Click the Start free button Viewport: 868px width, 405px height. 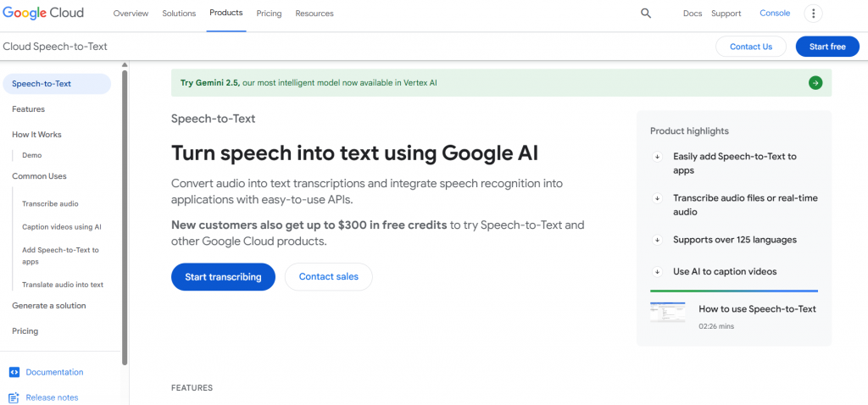pyautogui.click(x=827, y=47)
